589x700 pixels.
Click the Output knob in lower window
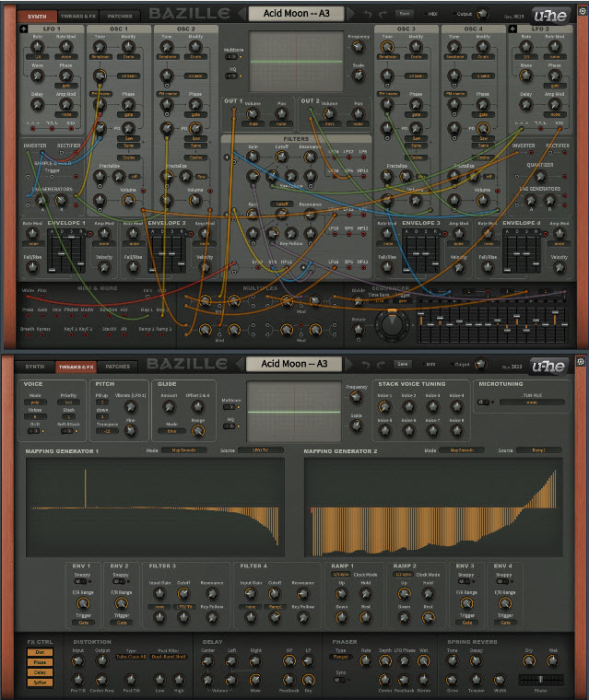pos(481,365)
